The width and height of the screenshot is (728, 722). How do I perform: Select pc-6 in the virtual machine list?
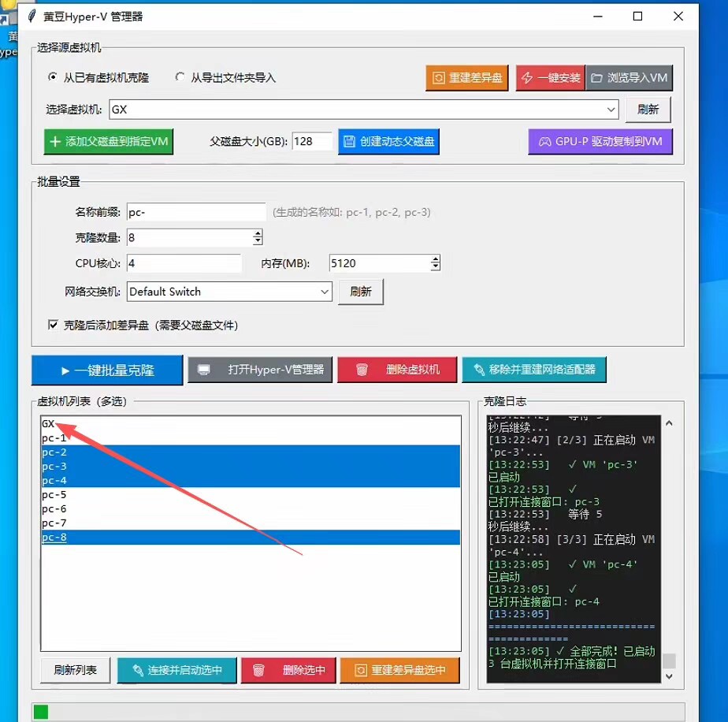point(251,508)
